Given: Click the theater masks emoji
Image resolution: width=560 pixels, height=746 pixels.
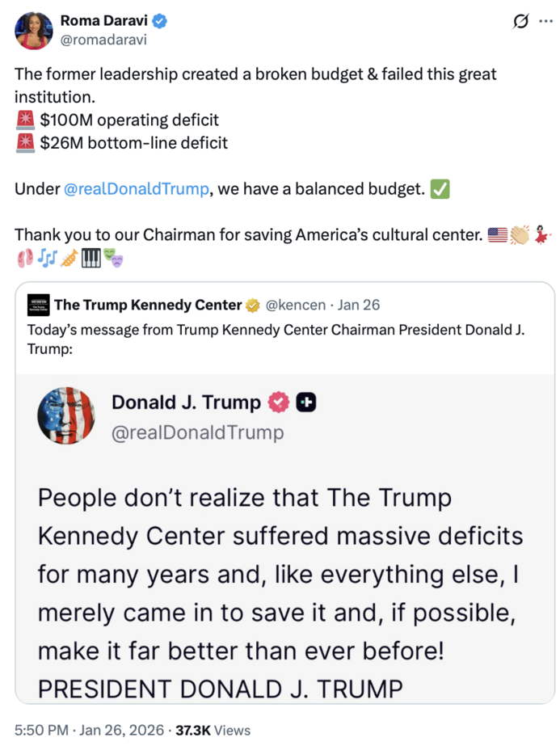Looking at the screenshot, I should [112, 257].
